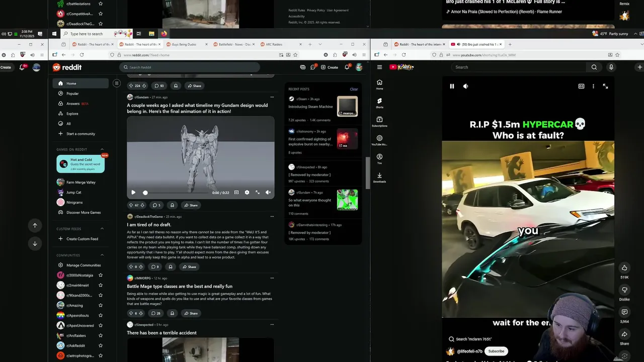Open Gundam video settings gear
Screen dimensions: 644x362
click(x=247, y=193)
